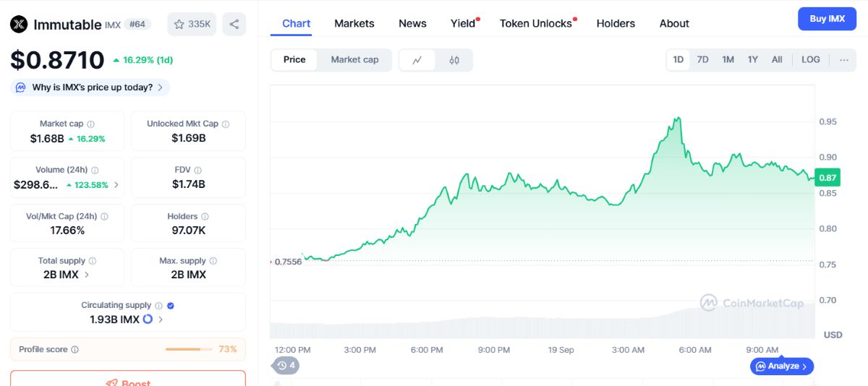Open the Chart tab
The height and width of the screenshot is (386, 868).
click(x=296, y=24)
